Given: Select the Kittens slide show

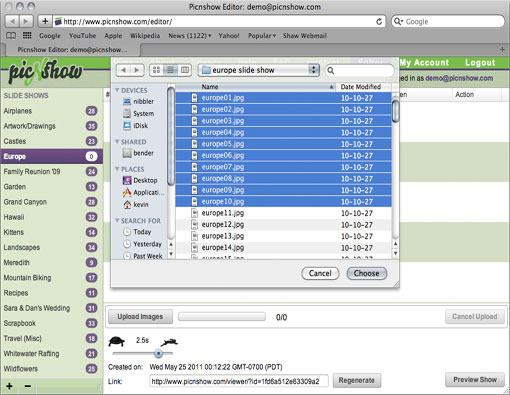Looking at the screenshot, I should 51,232.
